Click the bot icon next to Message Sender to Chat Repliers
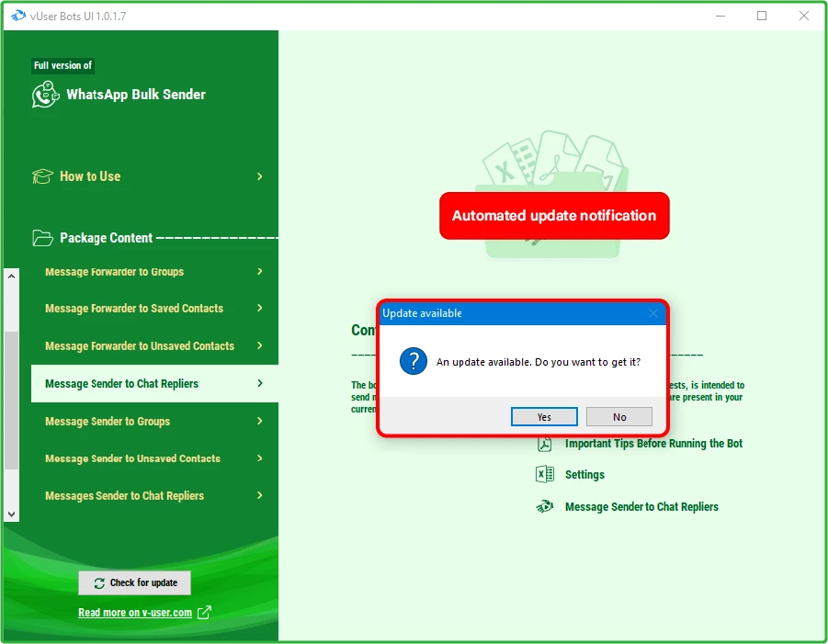828x644 pixels. pyautogui.click(x=544, y=507)
